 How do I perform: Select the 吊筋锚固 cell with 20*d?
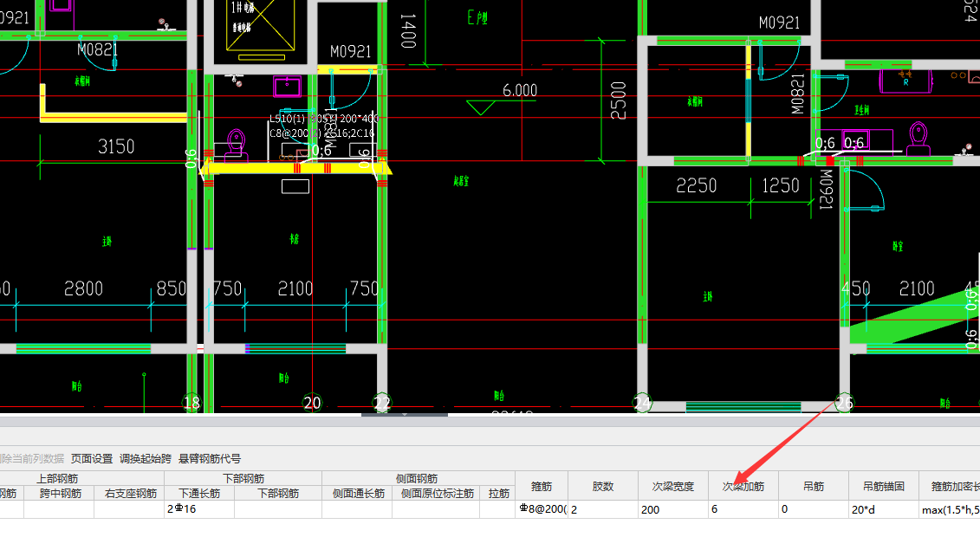pyautogui.click(x=883, y=509)
